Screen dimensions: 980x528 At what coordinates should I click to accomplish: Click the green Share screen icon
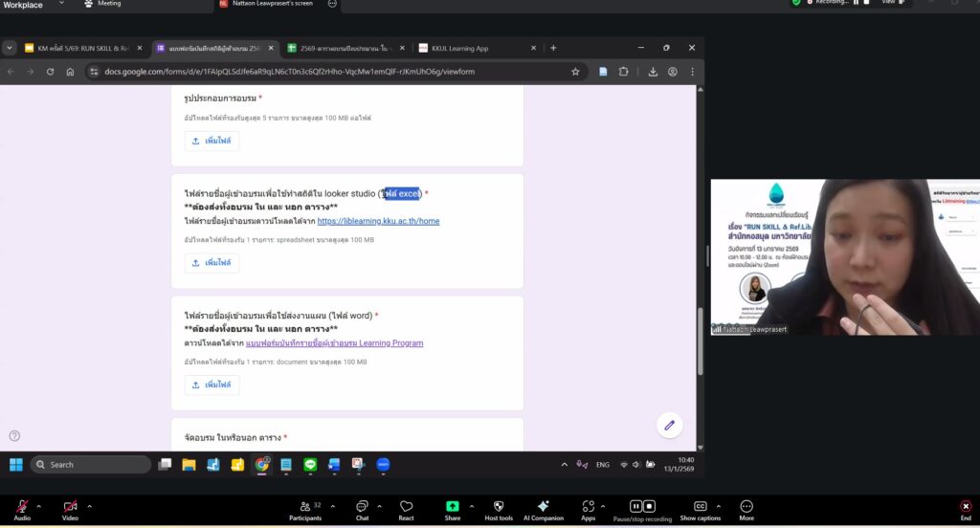coord(452,506)
